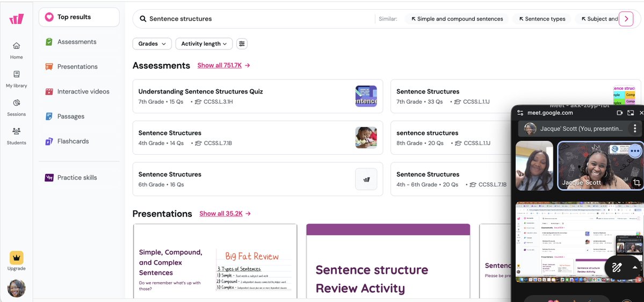
Task: Open the 6th Grade 16 Qs Sentence Structures assessment
Action: coord(257,179)
